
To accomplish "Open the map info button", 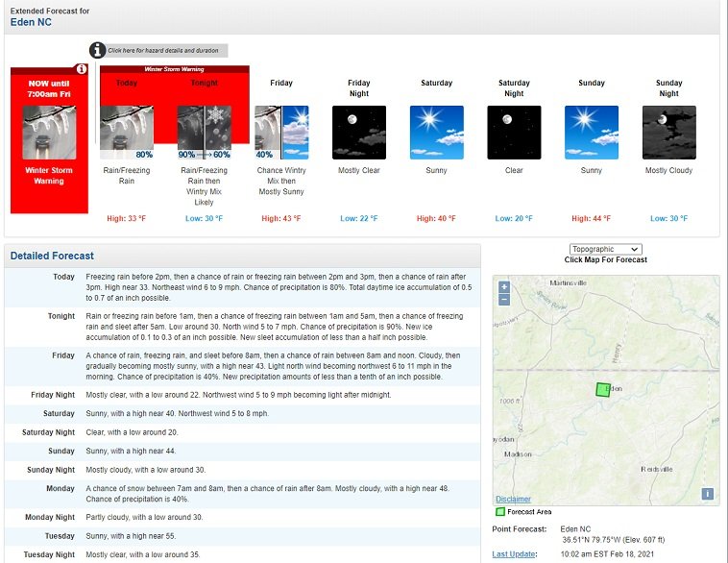I will tap(707, 493).
